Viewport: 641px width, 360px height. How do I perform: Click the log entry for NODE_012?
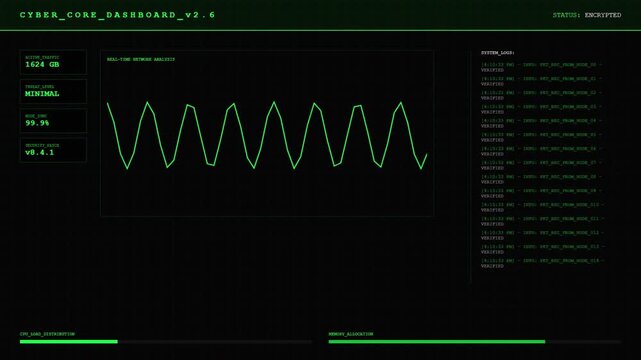542,235
